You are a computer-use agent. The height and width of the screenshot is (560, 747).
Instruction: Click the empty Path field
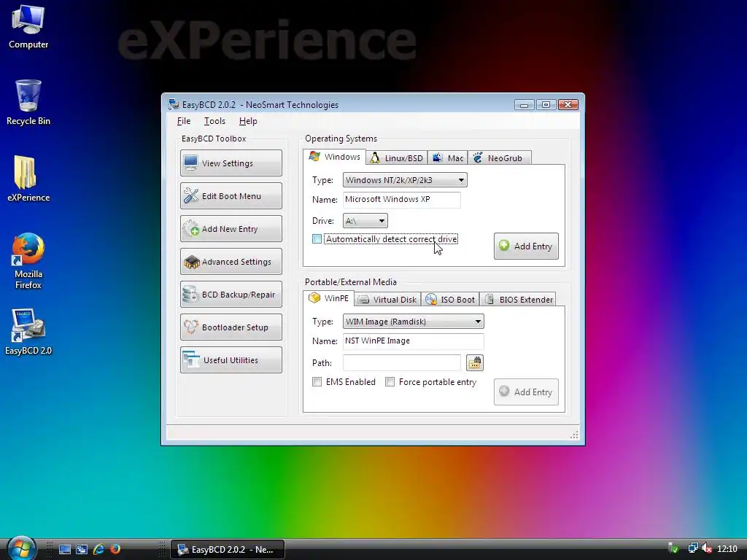point(402,363)
